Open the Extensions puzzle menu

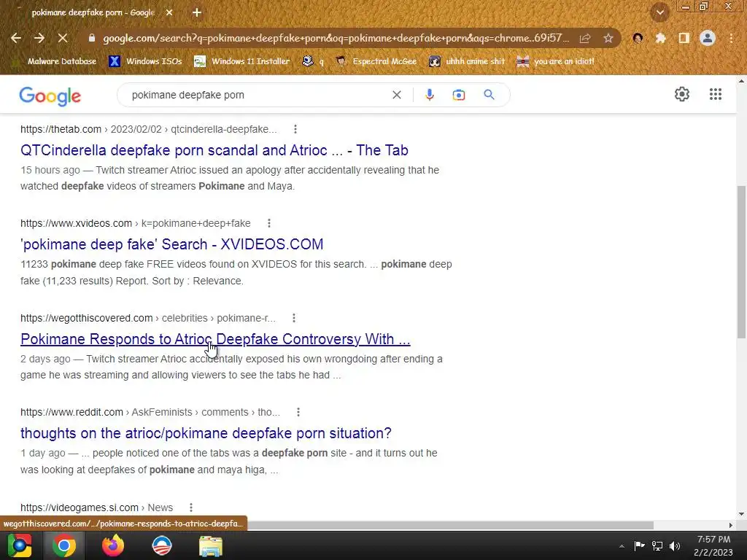pos(660,38)
